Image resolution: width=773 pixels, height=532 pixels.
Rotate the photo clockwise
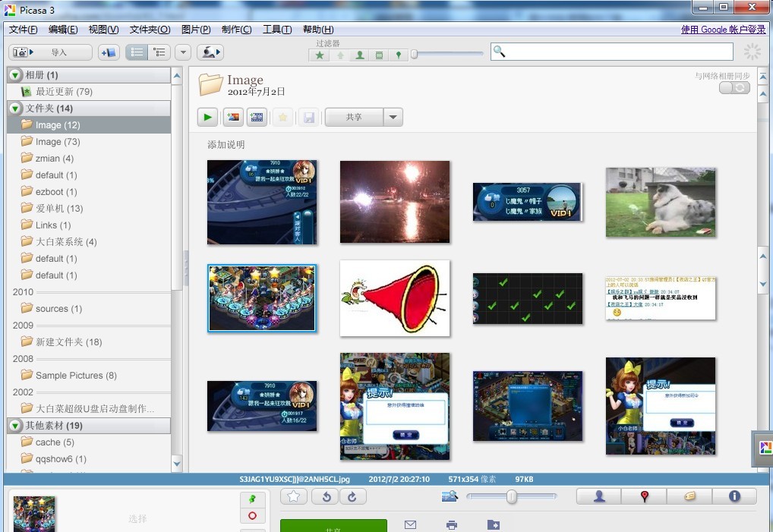click(352, 496)
